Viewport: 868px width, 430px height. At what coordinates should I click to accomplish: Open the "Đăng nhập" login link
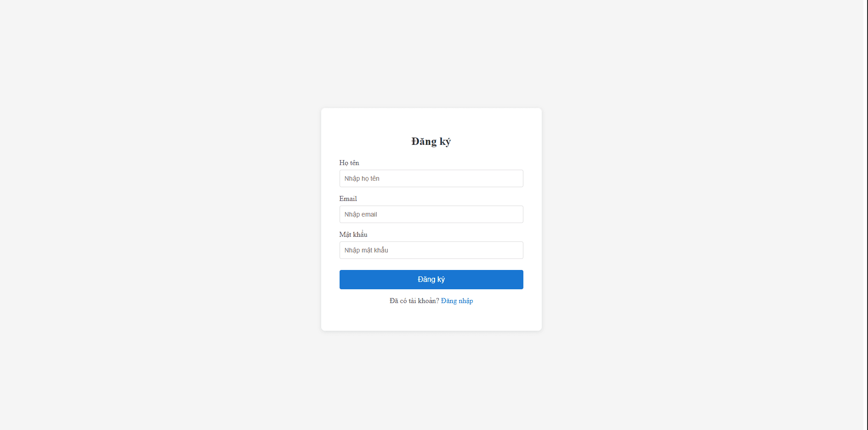(457, 301)
